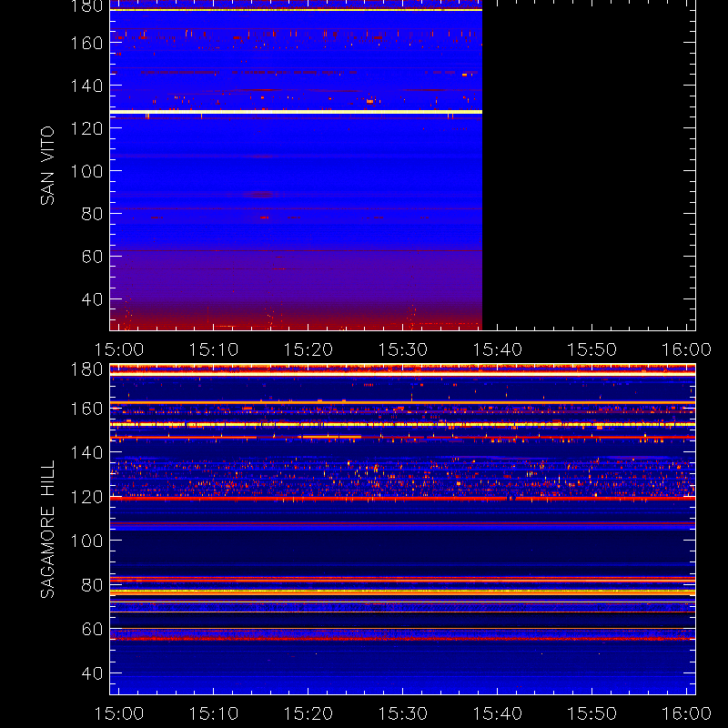This screenshot has height=728, width=728.
Task: Click 15:40 under San Vito plot
Action: [x=497, y=349]
